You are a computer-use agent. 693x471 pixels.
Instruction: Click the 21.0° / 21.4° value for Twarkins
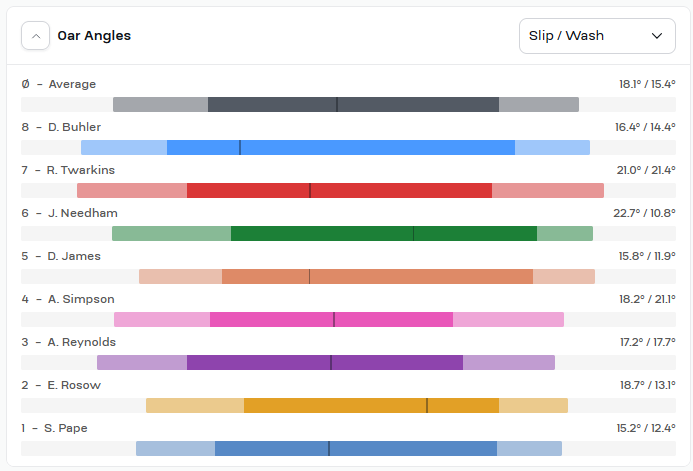coord(646,170)
